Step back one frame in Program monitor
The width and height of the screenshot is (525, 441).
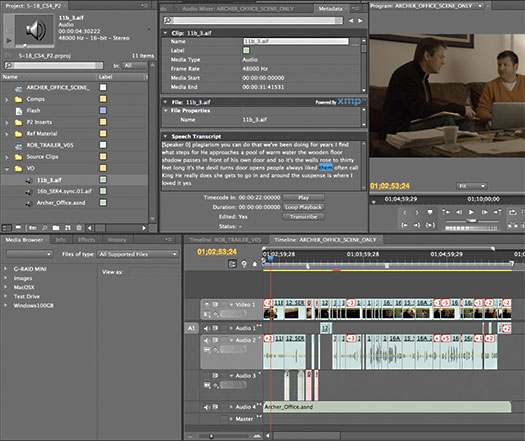(459, 212)
